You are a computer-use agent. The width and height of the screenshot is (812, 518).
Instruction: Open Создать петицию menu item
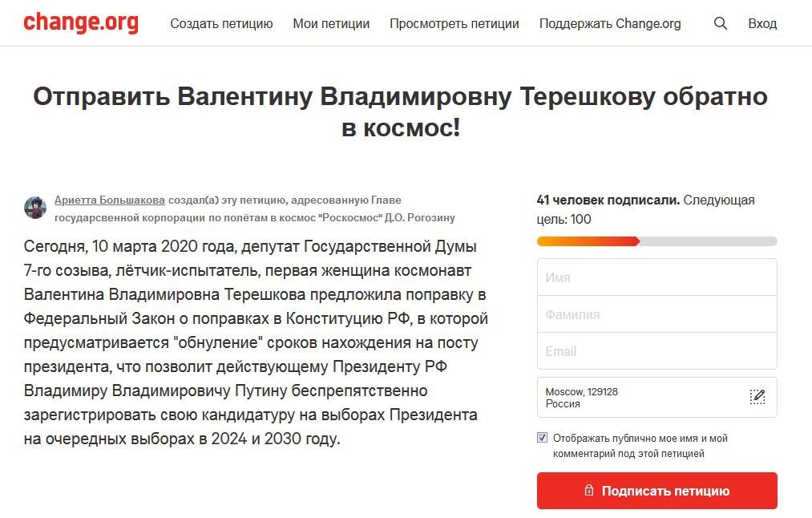click(x=222, y=24)
